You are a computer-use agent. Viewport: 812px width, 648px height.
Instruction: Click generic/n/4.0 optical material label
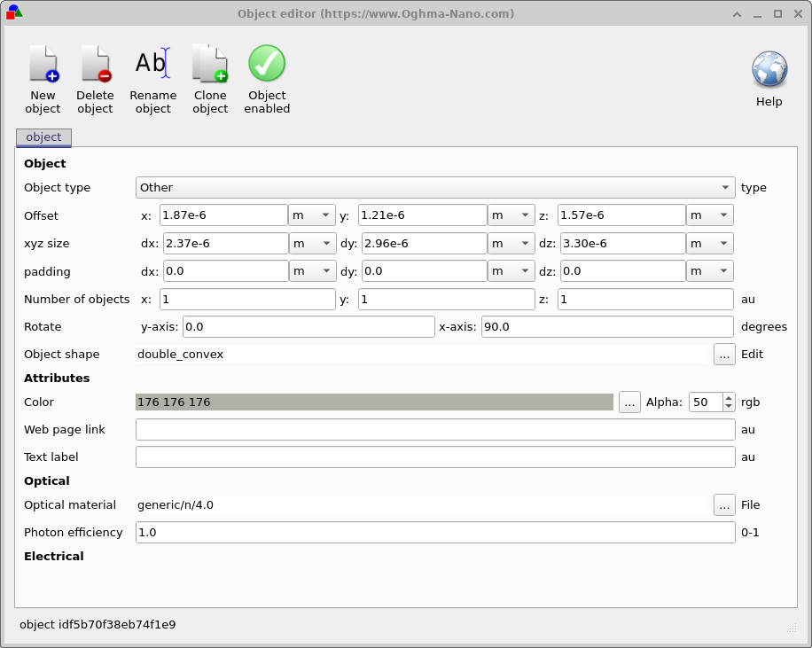[x=174, y=504]
